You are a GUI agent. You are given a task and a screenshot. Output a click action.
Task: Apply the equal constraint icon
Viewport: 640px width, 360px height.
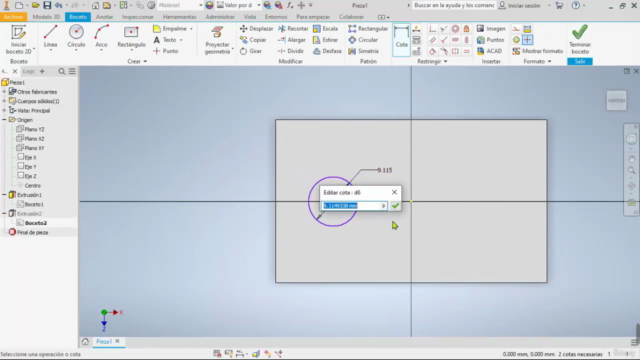466,51
